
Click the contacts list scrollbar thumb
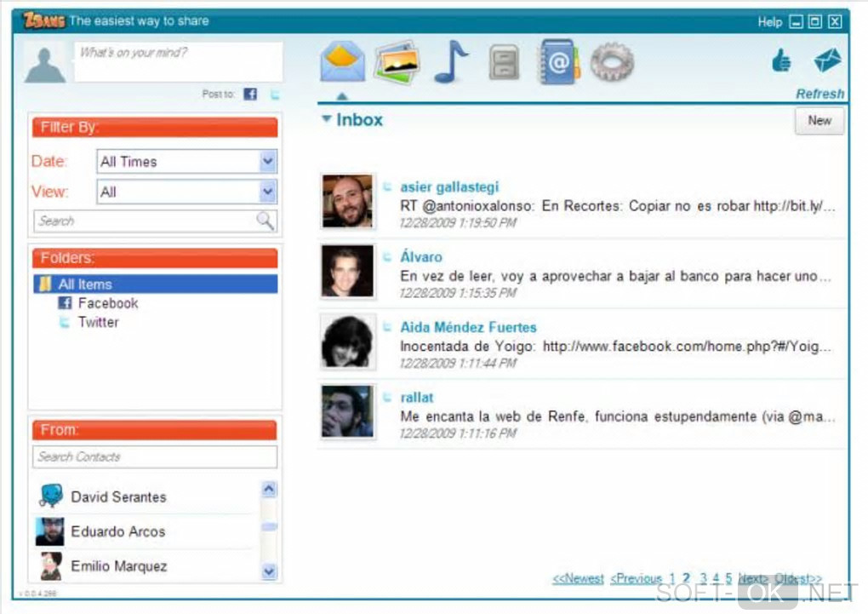(x=269, y=526)
